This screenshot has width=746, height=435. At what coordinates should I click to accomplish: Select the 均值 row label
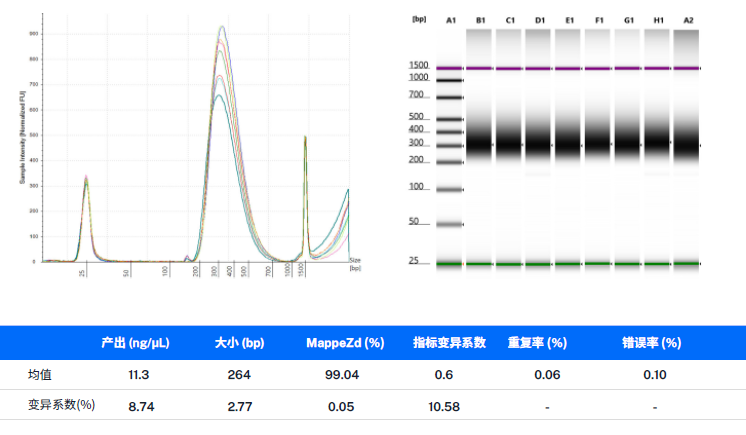point(40,374)
